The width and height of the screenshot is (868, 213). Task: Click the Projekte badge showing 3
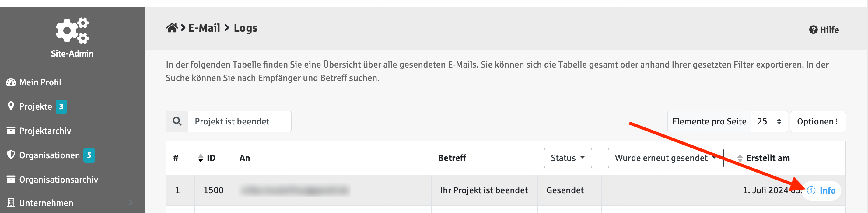(61, 107)
